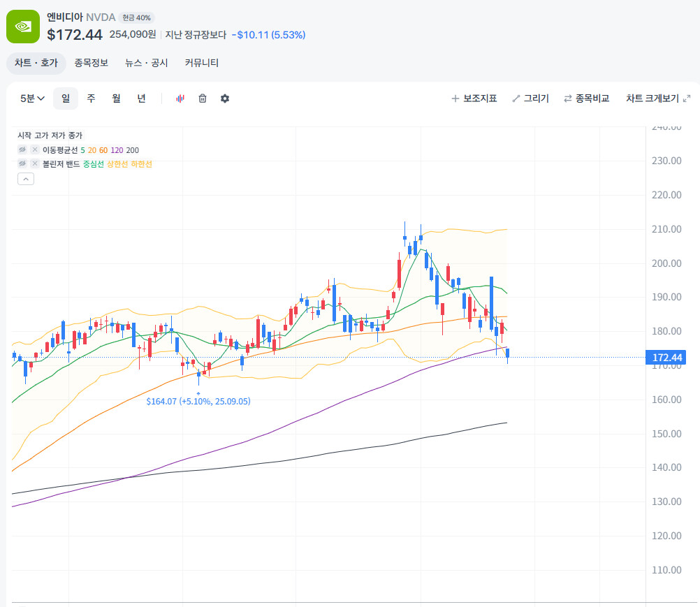Hide the 볼린저 밴드 overlay
Screen dimensions: 700x607
click(x=22, y=163)
